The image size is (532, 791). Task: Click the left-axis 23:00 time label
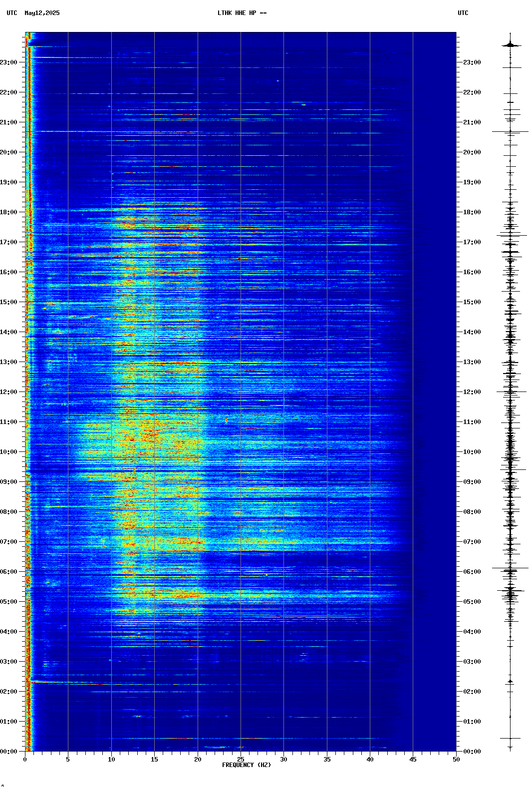8,62
